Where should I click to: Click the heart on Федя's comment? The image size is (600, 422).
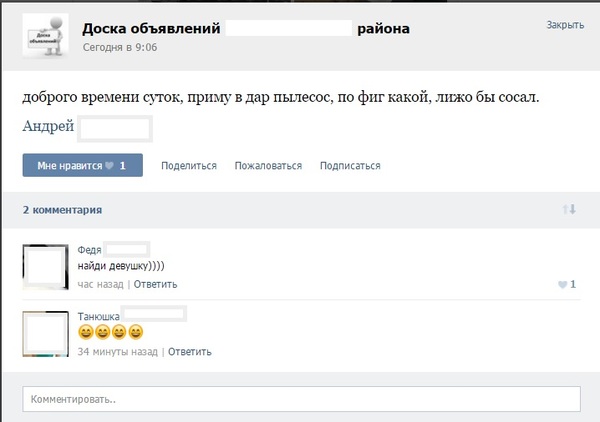coord(562,285)
